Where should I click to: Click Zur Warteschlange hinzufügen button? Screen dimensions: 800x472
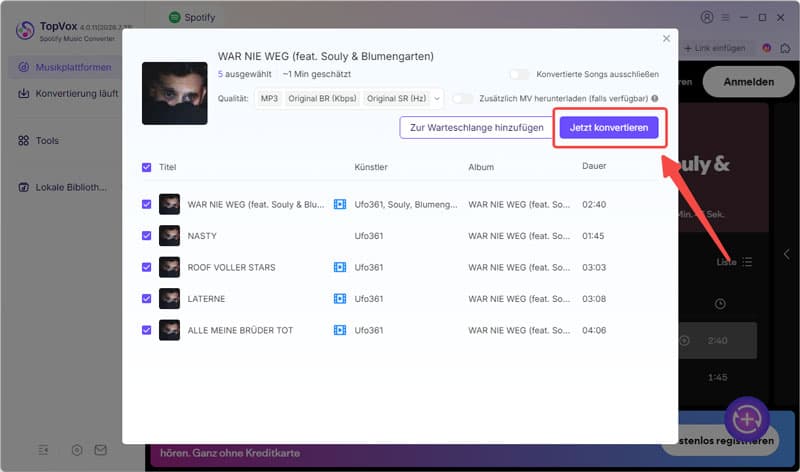click(477, 128)
